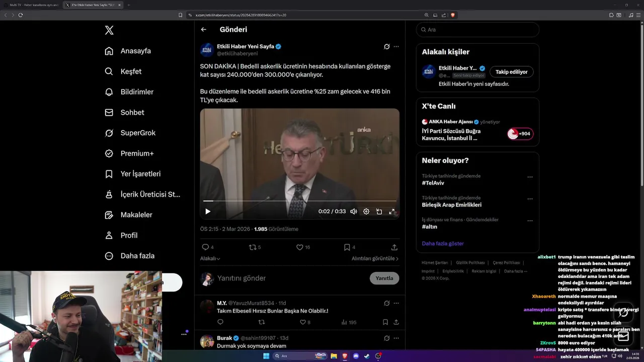Click the Brave Shields icon in the address bar

click(453, 15)
